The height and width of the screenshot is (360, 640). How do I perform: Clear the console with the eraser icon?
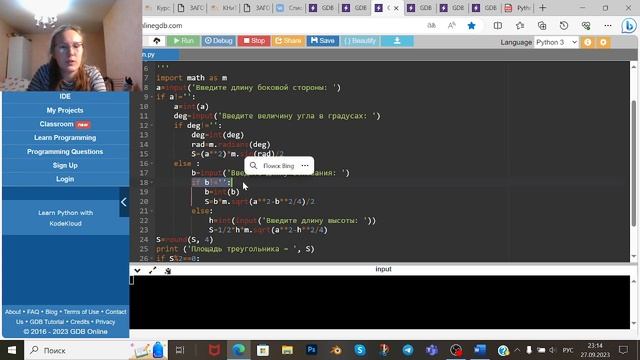tap(167, 270)
